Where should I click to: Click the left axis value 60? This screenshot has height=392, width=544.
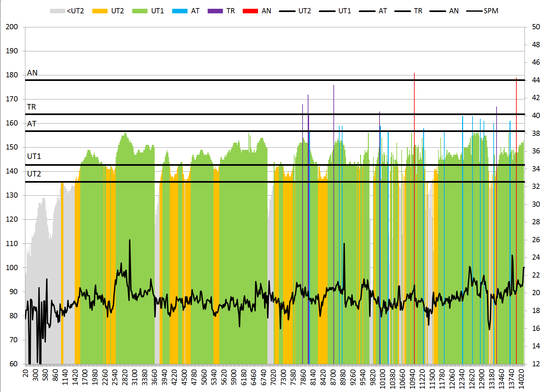click(13, 364)
